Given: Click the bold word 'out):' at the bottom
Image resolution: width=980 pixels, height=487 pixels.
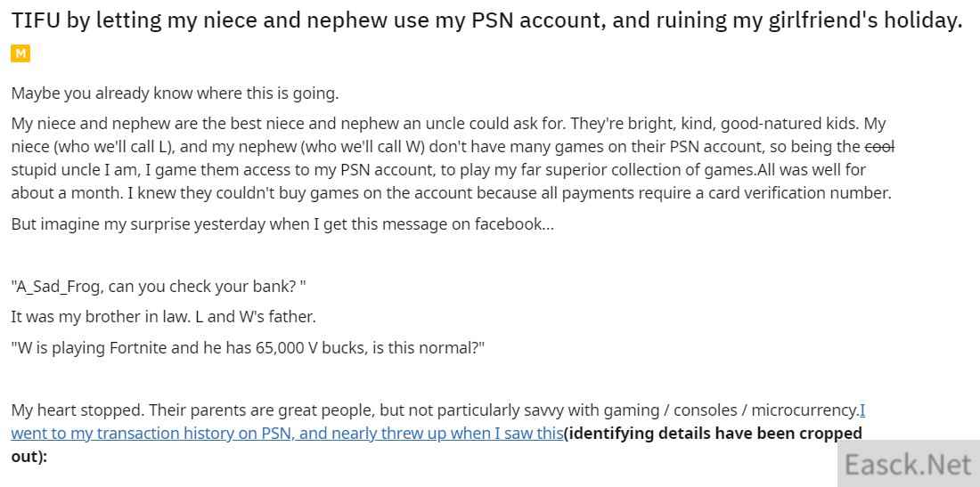Looking at the screenshot, I should click(29, 457).
